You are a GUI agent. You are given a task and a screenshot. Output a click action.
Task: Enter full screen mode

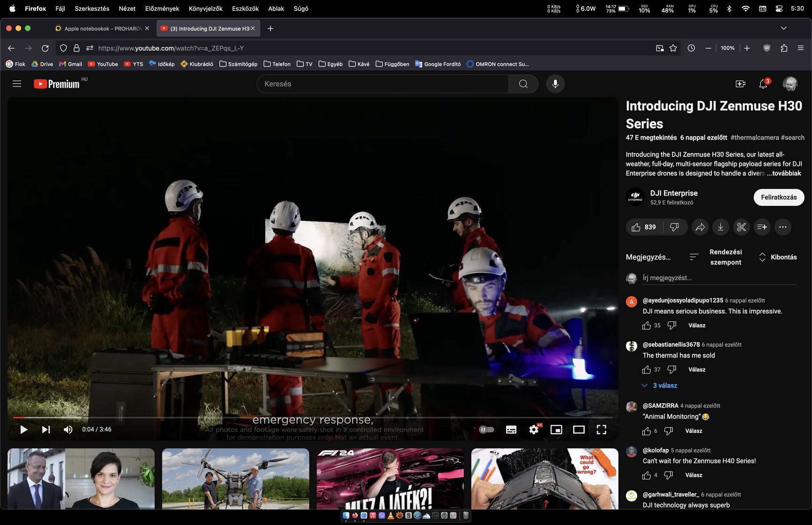(x=601, y=429)
